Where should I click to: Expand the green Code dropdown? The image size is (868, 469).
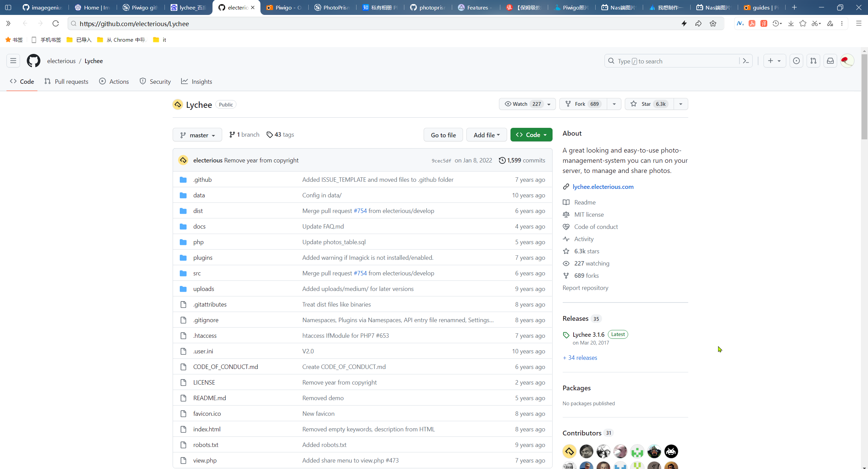(531, 135)
